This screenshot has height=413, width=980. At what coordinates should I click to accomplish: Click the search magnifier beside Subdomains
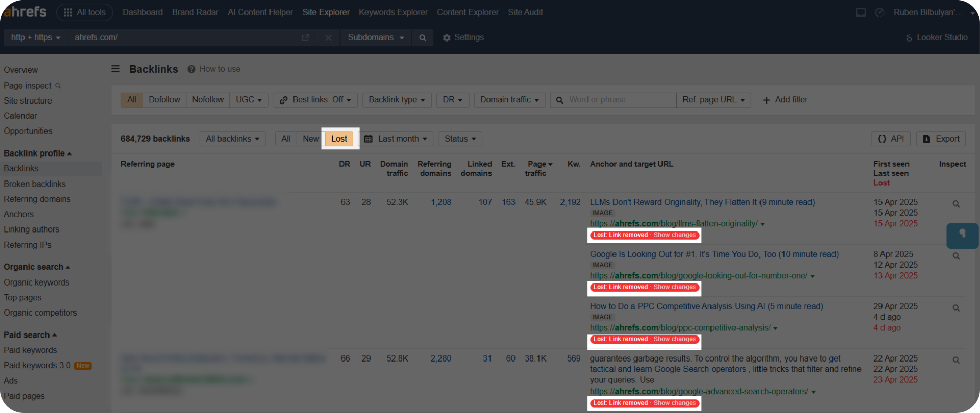coord(423,38)
